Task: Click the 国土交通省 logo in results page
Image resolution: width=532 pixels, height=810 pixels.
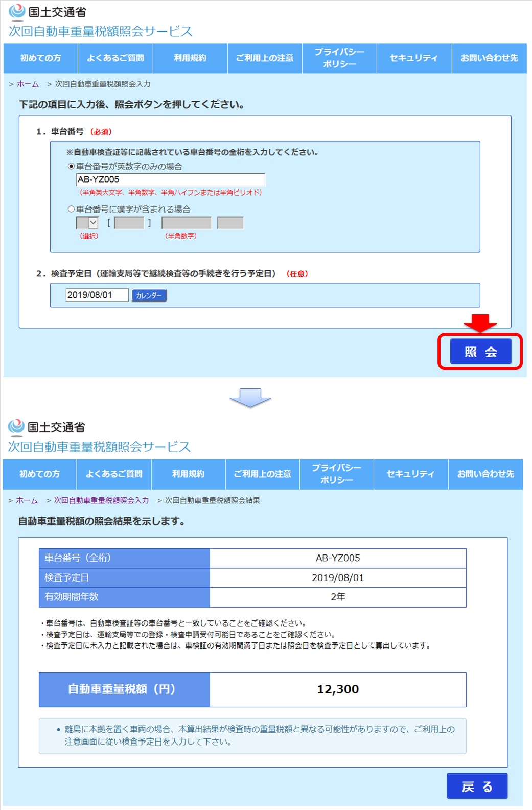Action: pos(16,427)
